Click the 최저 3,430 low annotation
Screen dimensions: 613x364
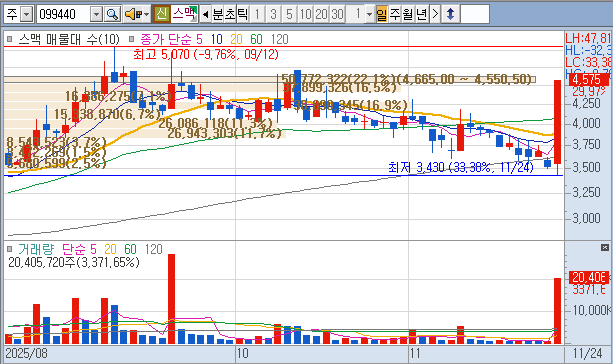pyautogui.click(x=461, y=167)
